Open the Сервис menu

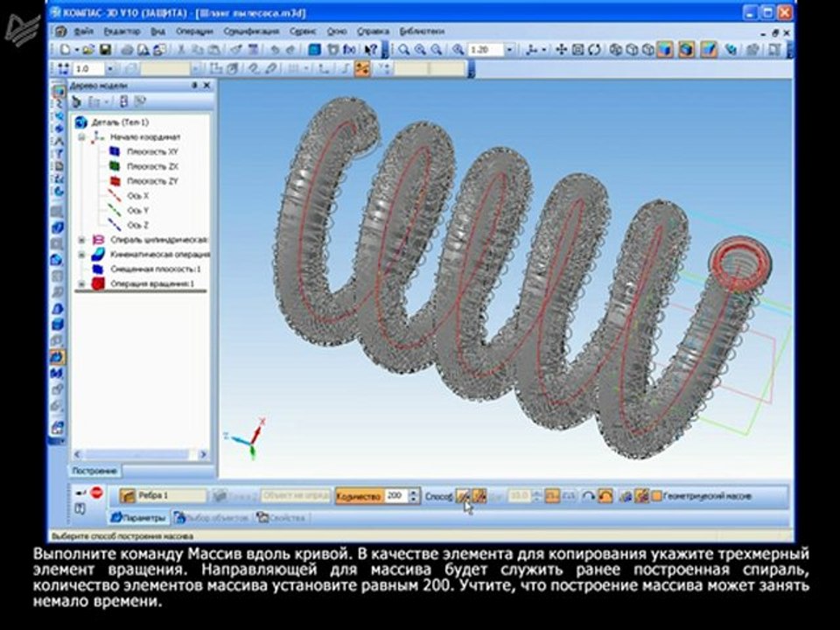[303, 31]
